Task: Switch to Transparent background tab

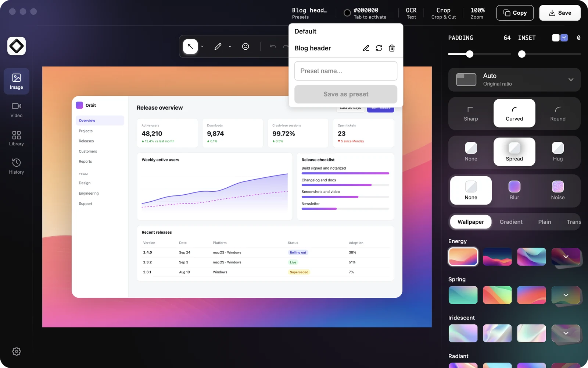Action: tap(573, 222)
